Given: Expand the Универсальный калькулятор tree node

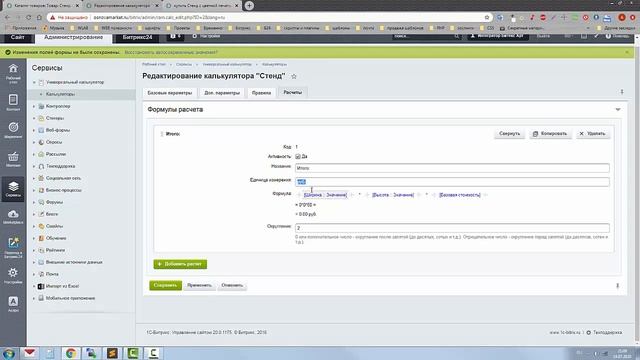Looking at the screenshot, I should point(34,82).
